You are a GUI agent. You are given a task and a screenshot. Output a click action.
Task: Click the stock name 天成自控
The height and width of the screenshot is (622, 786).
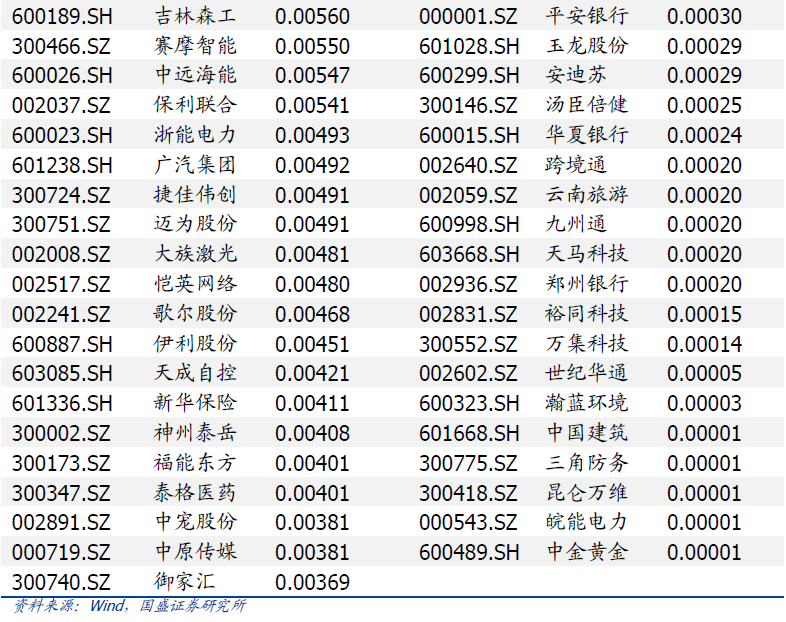[195, 373]
